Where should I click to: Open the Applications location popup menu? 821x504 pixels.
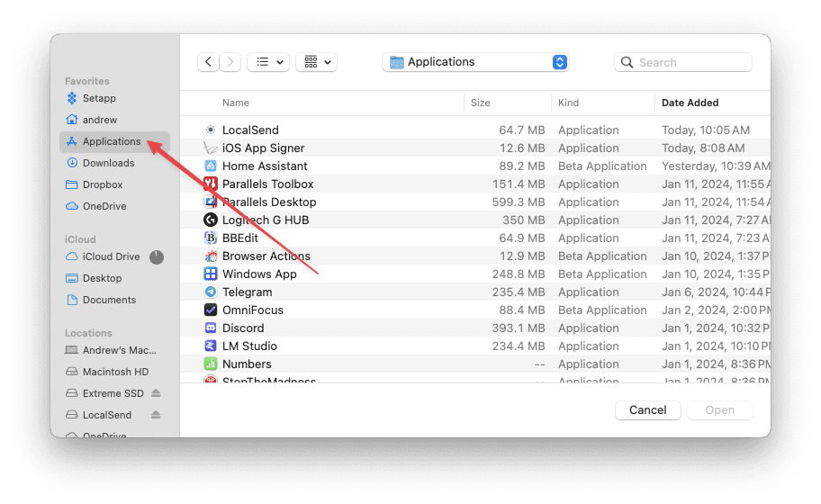point(475,62)
